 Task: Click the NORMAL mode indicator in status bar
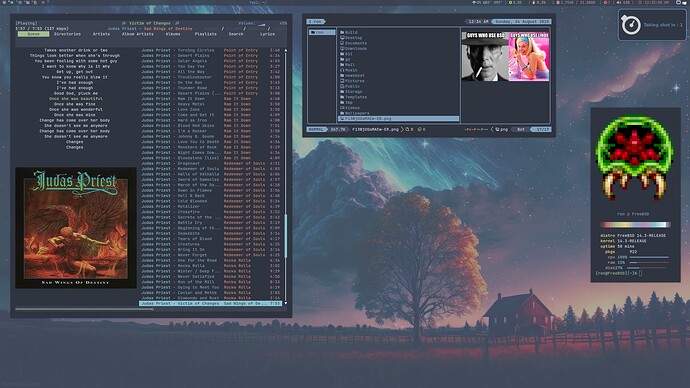316,130
